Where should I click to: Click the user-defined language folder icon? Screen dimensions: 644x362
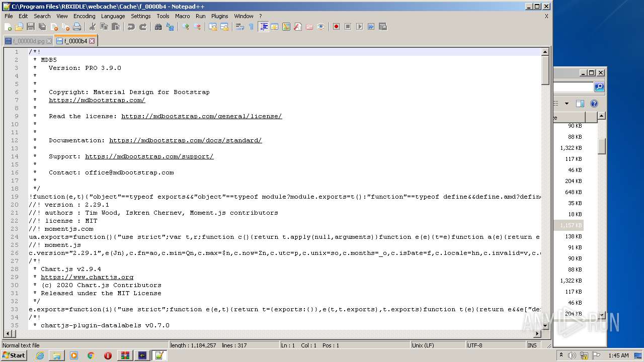point(275,27)
